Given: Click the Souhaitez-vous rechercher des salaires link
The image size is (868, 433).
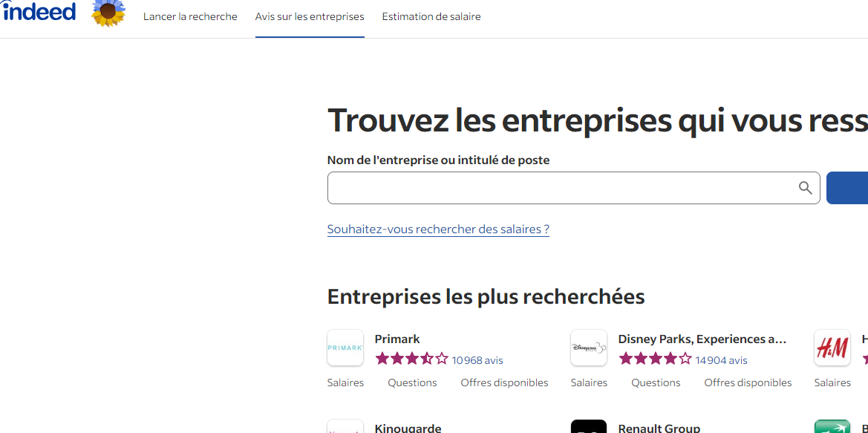Looking at the screenshot, I should [x=438, y=229].
